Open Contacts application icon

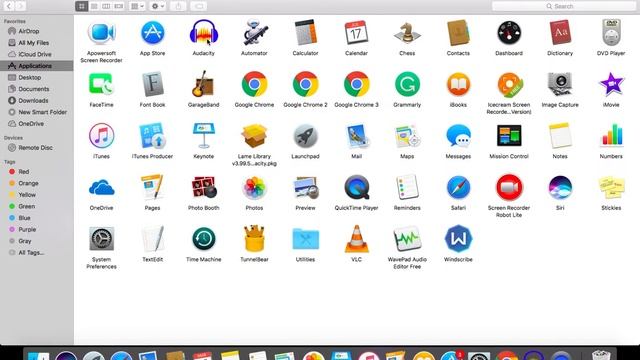click(458, 33)
